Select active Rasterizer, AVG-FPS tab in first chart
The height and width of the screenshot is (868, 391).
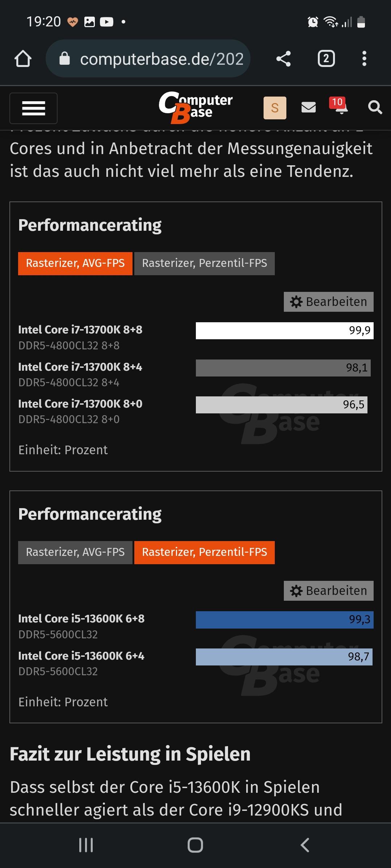tap(75, 263)
